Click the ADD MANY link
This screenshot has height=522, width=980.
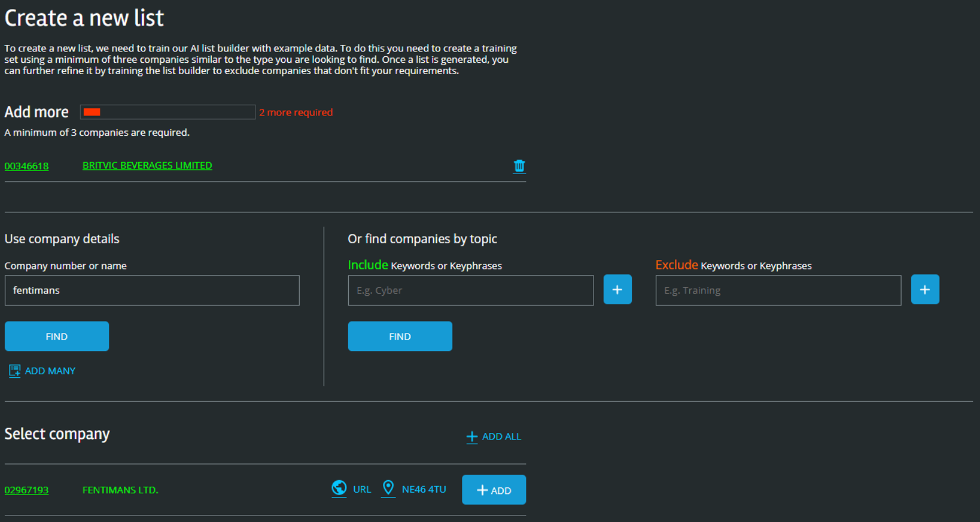click(x=50, y=371)
